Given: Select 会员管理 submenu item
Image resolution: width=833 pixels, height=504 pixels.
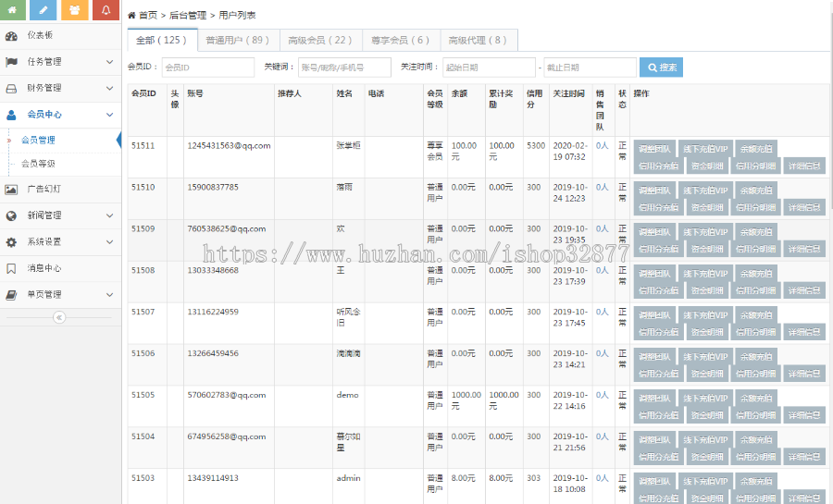Looking at the screenshot, I should pos(38,140).
